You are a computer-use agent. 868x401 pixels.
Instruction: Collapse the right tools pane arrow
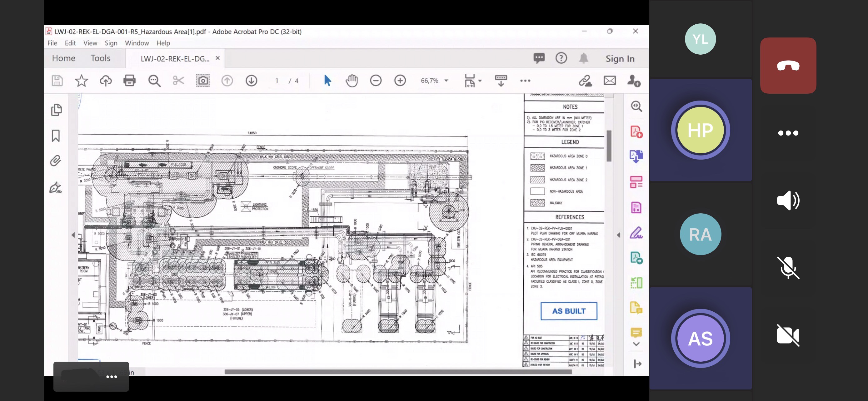click(x=618, y=235)
